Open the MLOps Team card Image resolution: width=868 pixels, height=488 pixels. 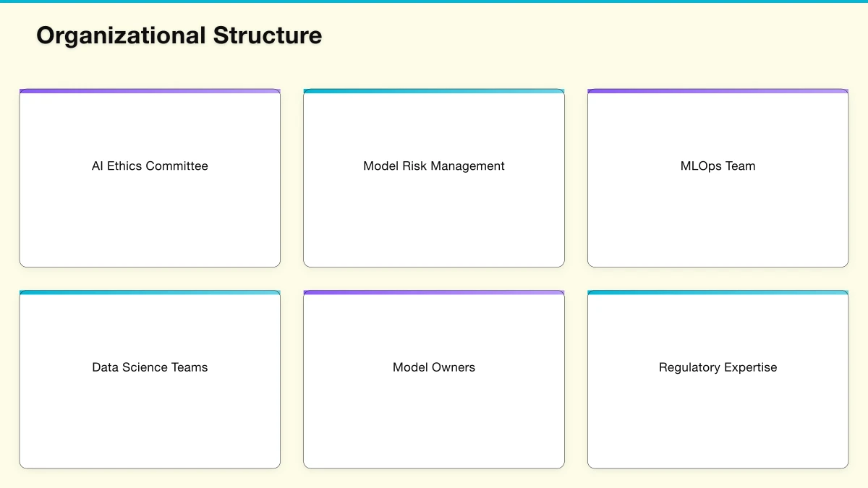pos(718,177)
